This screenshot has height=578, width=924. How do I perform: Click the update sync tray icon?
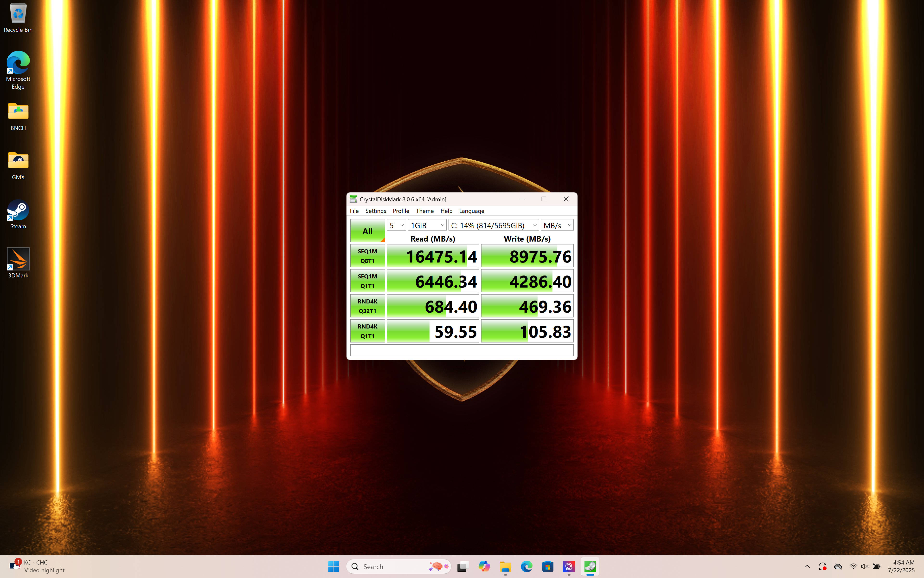[x=822, y=566]
